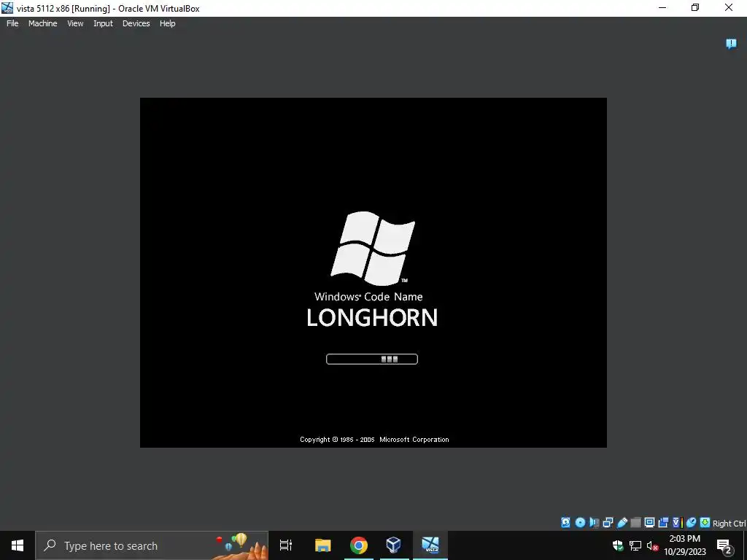Viewport: 747px width, 560px height.
Task: Click the taskbar search box
Action: coord(152,545)
